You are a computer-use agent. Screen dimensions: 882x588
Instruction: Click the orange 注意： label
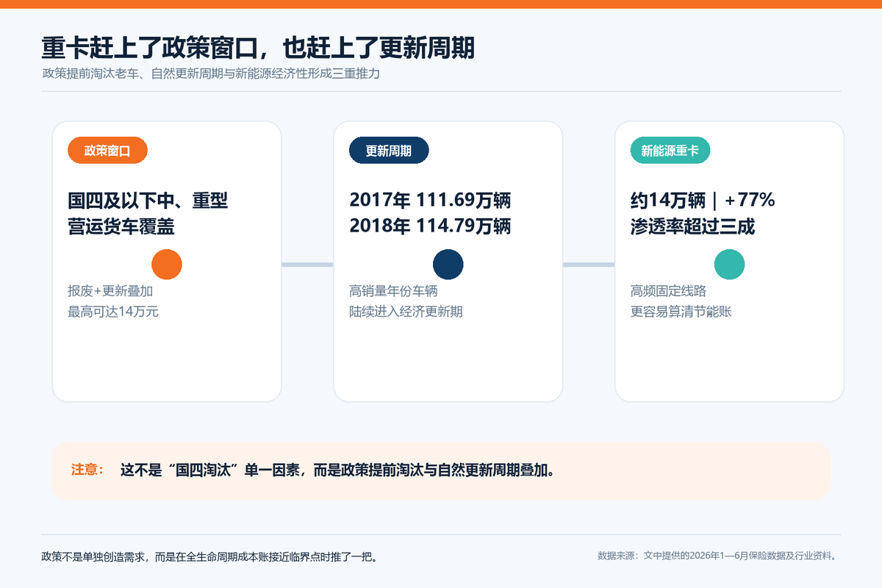click(x=87, y=470)
